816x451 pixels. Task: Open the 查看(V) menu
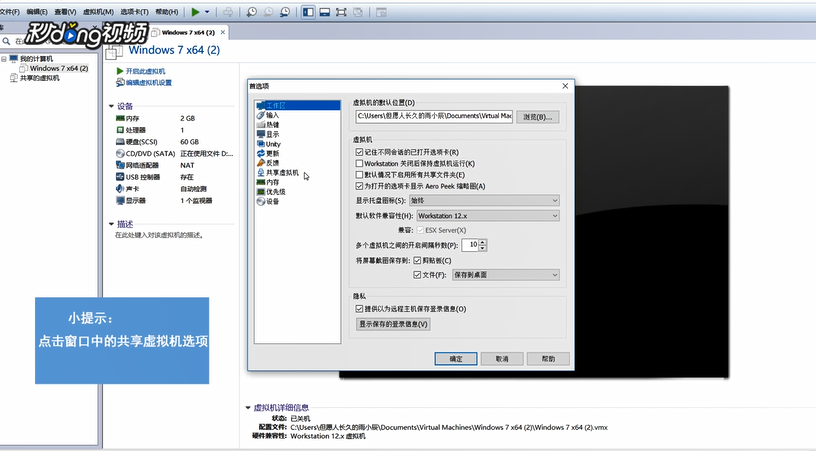coord(65,11)
